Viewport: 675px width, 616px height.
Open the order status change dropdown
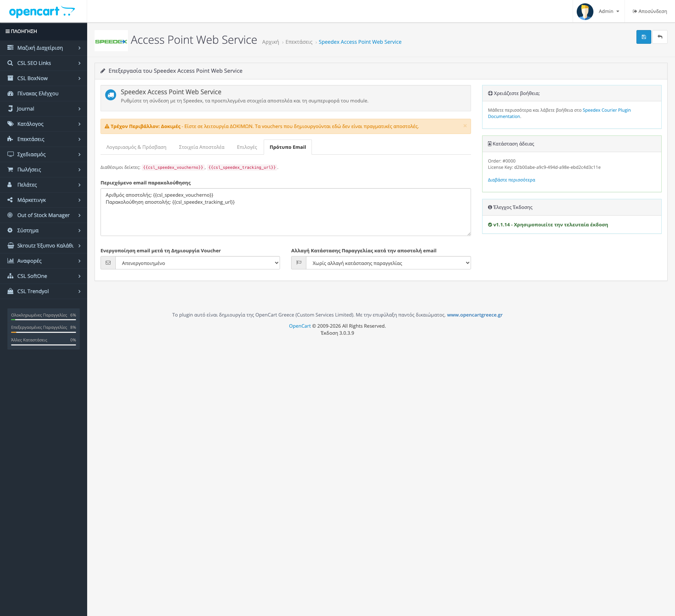tap(388, 263)
